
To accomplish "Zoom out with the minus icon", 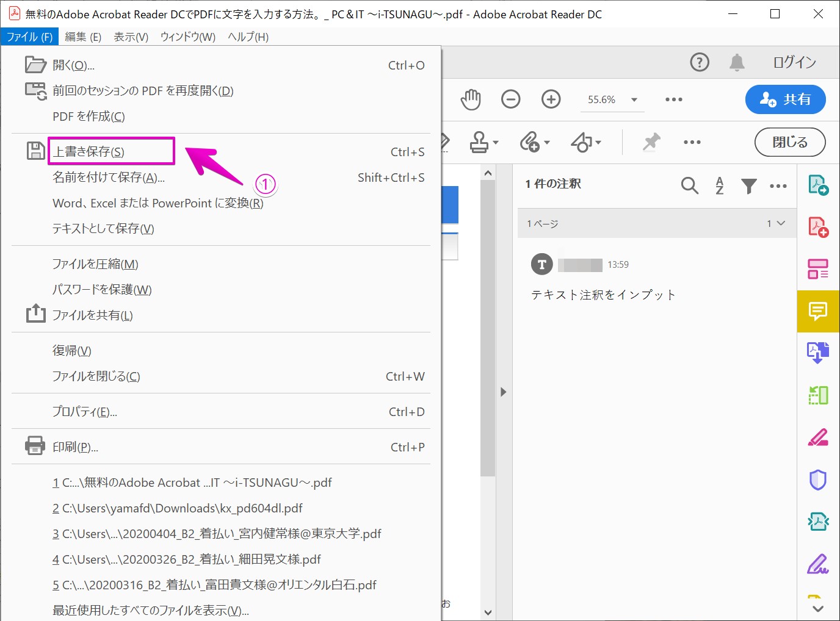I will pyautogui.click(x=511, y=99).
